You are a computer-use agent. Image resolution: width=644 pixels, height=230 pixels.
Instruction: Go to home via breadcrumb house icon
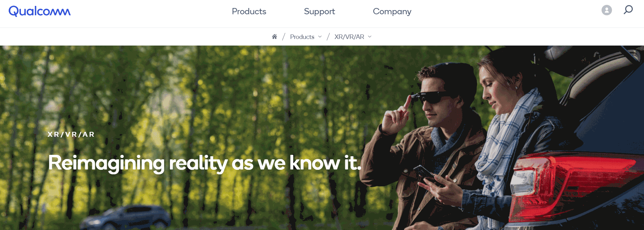coord(275,37)
